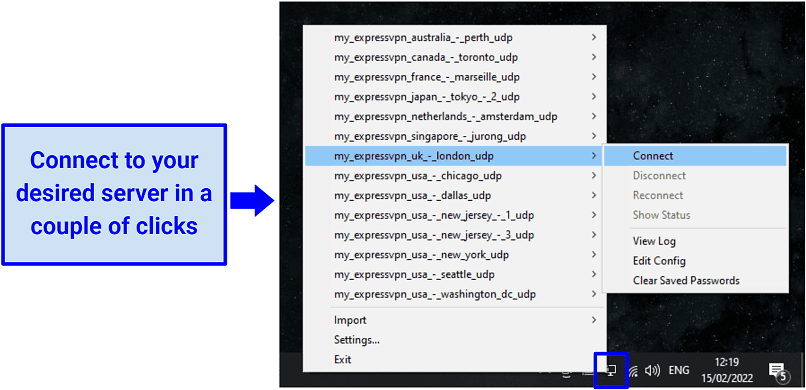The image size is (806, 390).
Task: Expand the usa_-_chicago_udp arrow
Action: 594,176
